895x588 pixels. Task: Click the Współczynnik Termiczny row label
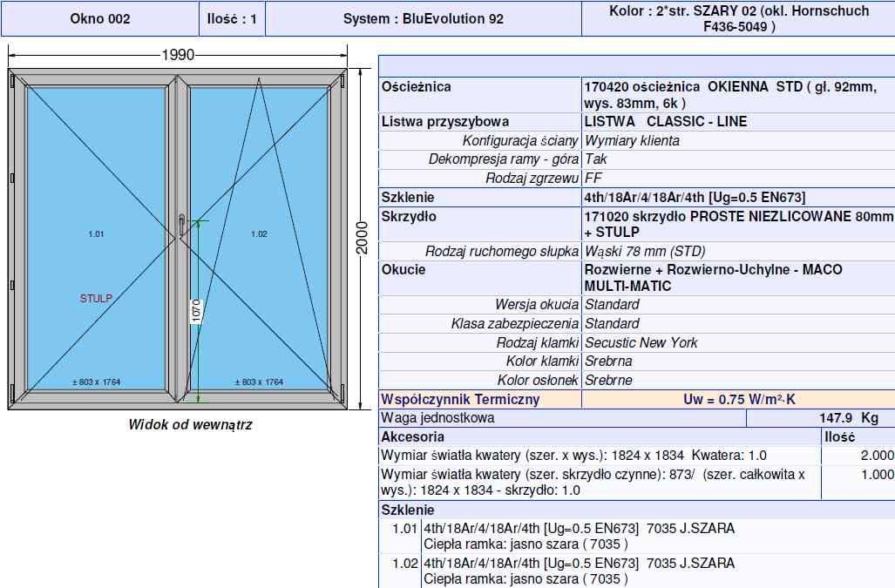pyautogui.click(x=460, y=399)
